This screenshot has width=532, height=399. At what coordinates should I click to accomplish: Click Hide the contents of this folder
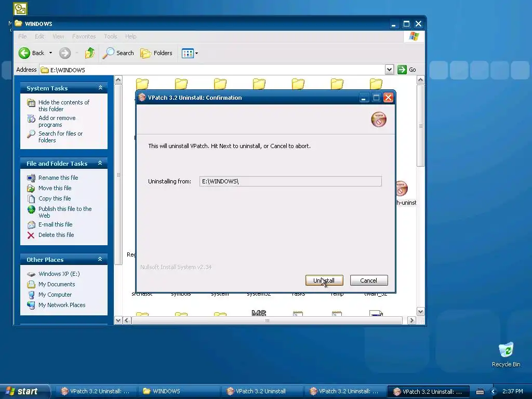tap(64, 105)
